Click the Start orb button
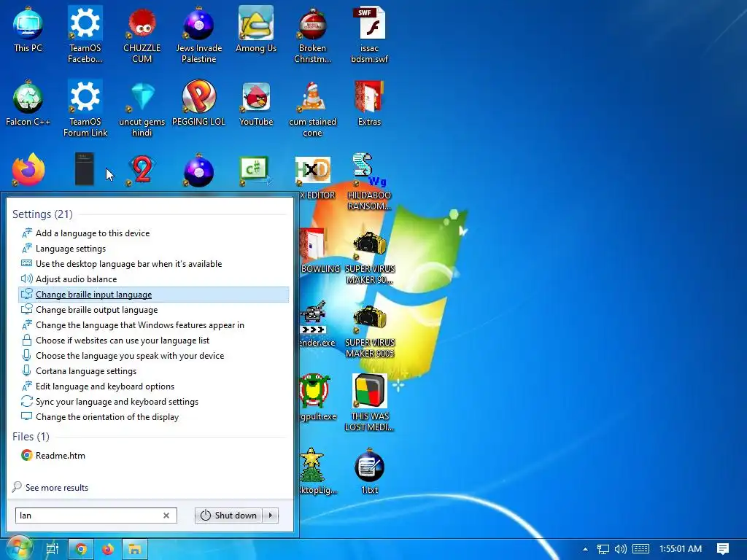The width and height of the screenshot is (747, 560). click(x=19, y=548)
